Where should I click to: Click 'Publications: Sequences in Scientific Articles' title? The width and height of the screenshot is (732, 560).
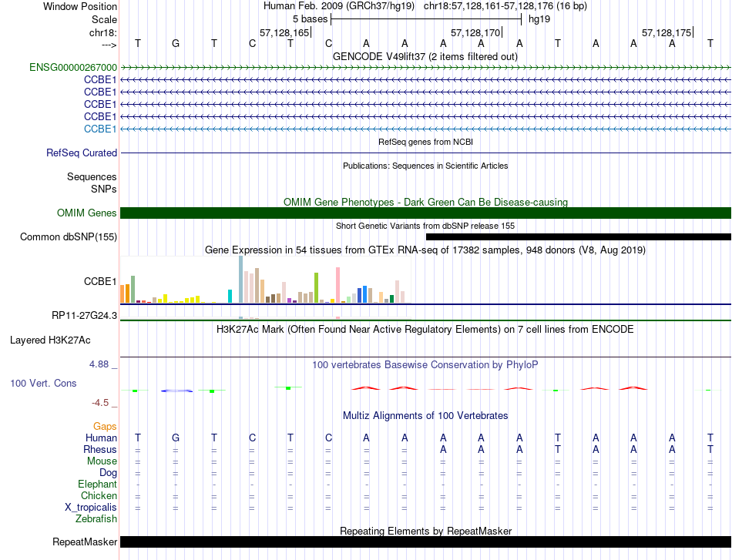pyautogui.click(x=425, y=166)
